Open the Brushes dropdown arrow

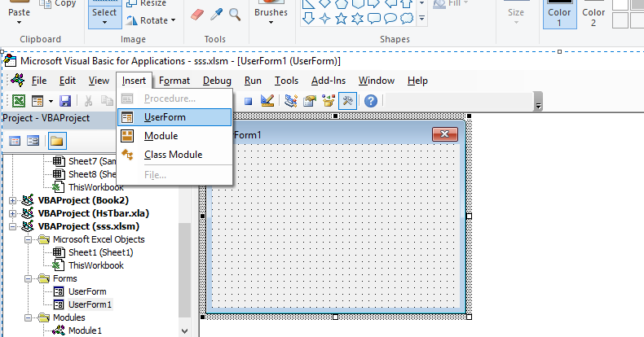point(271,23)
